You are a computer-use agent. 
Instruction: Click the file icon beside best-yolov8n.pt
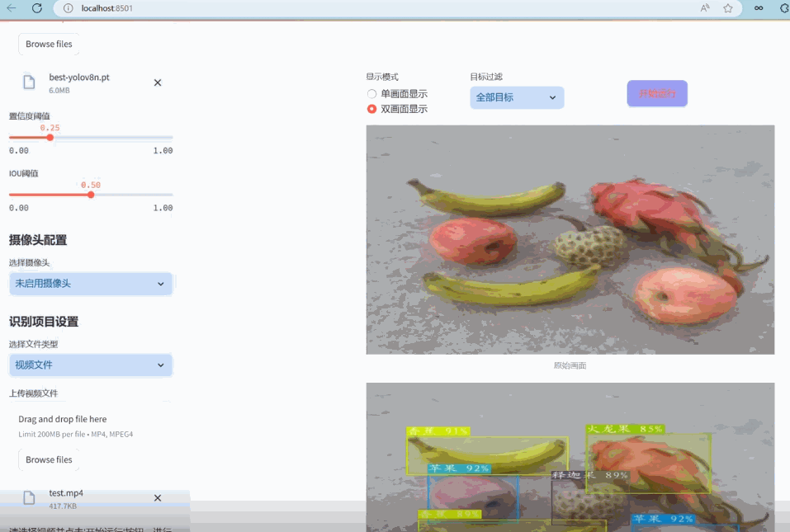point(29,82)
